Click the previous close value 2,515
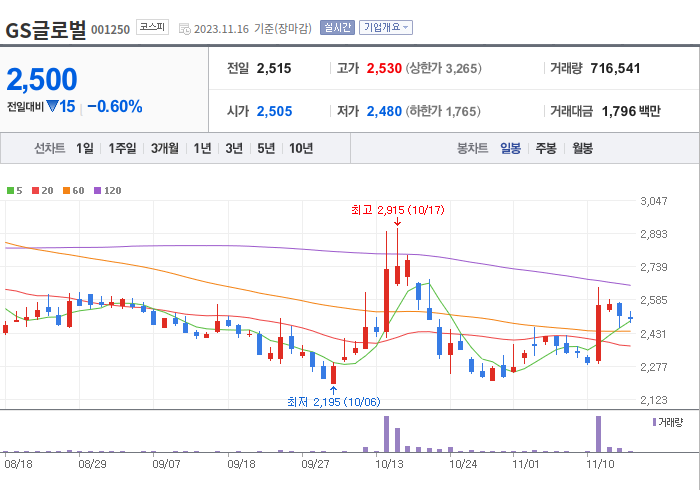The height and width of the screenshot is (490, 700). coord(274,68)
